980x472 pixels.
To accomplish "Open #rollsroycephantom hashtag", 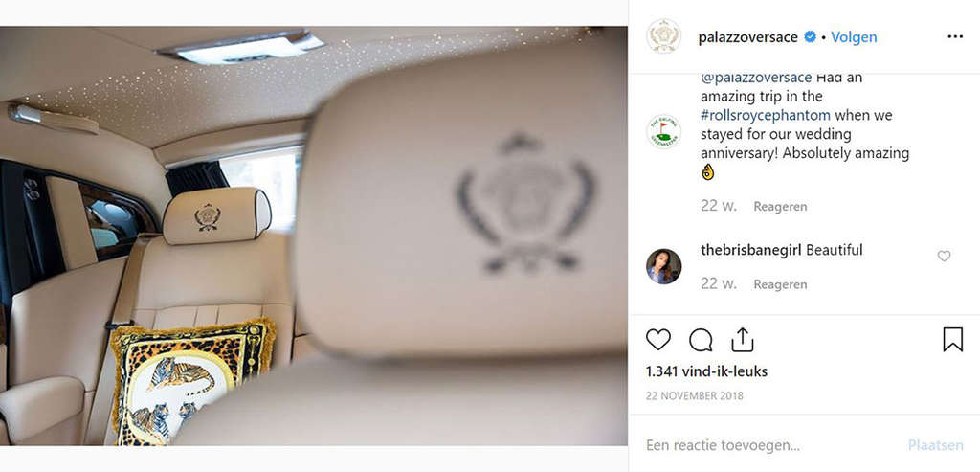I will (x=766, y=115).
